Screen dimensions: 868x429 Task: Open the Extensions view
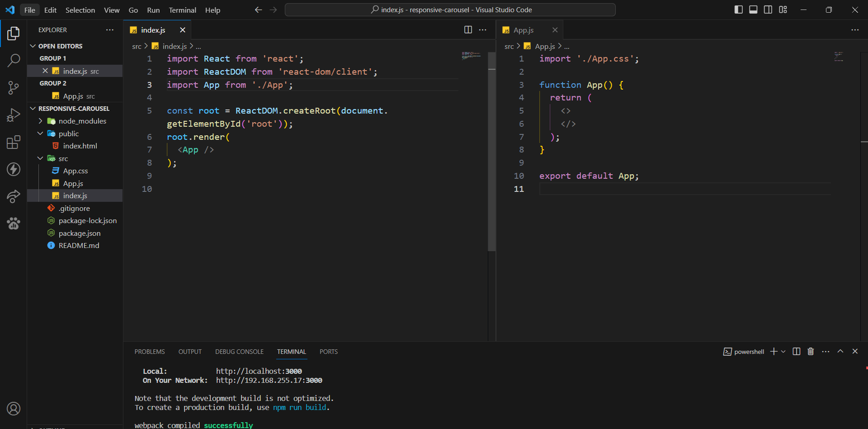tap(14, 142)
